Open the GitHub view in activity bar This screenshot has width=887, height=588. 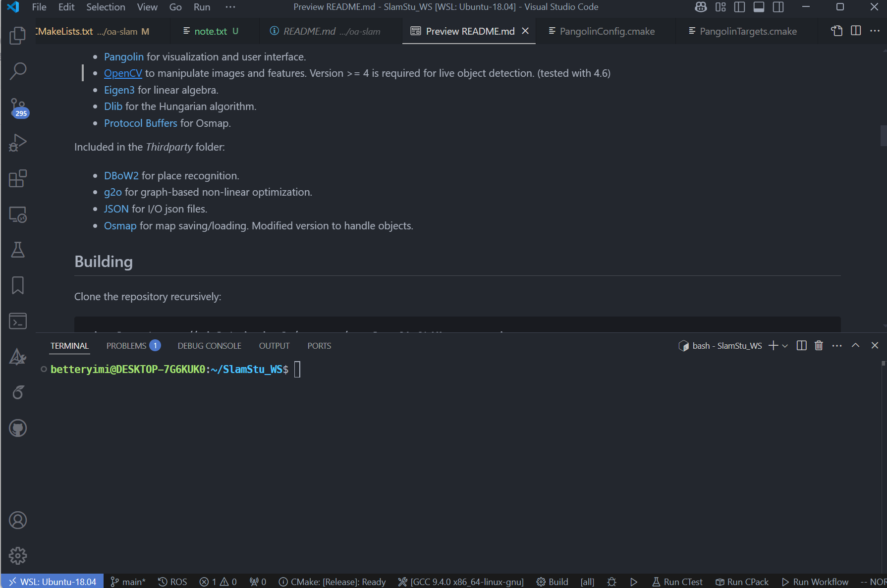pyautogui.click(x=18, y=428)
